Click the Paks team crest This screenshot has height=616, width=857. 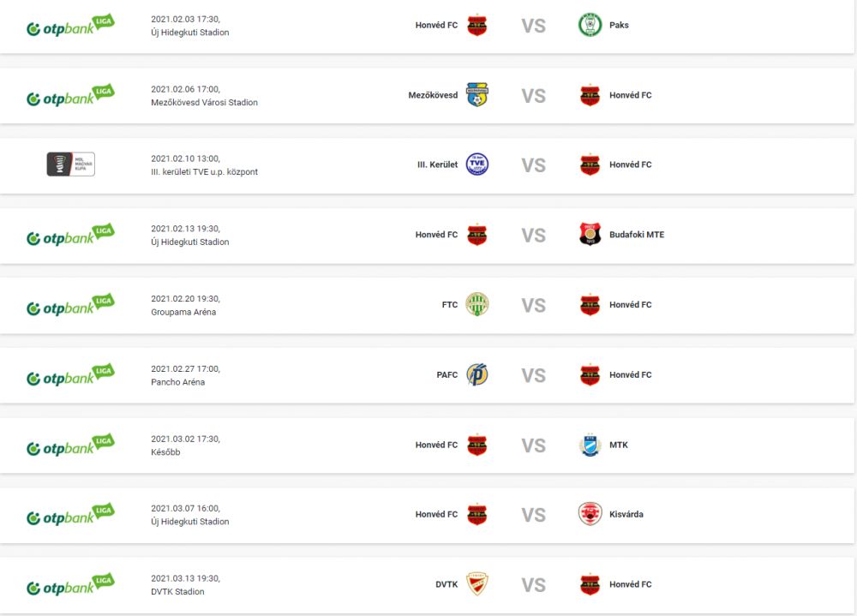click(590, 25)
